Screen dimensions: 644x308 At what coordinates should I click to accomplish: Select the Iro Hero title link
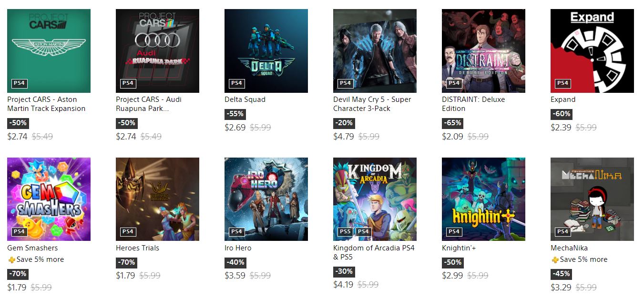pos(238,248)
